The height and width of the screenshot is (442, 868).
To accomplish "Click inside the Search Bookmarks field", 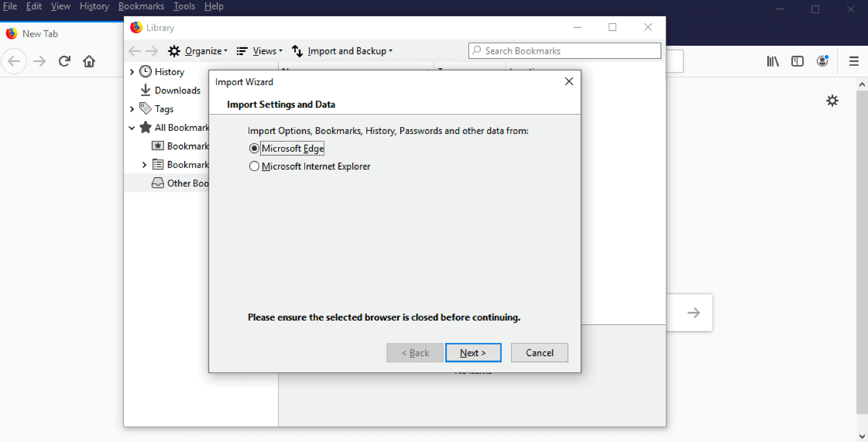I will point(564,51).
